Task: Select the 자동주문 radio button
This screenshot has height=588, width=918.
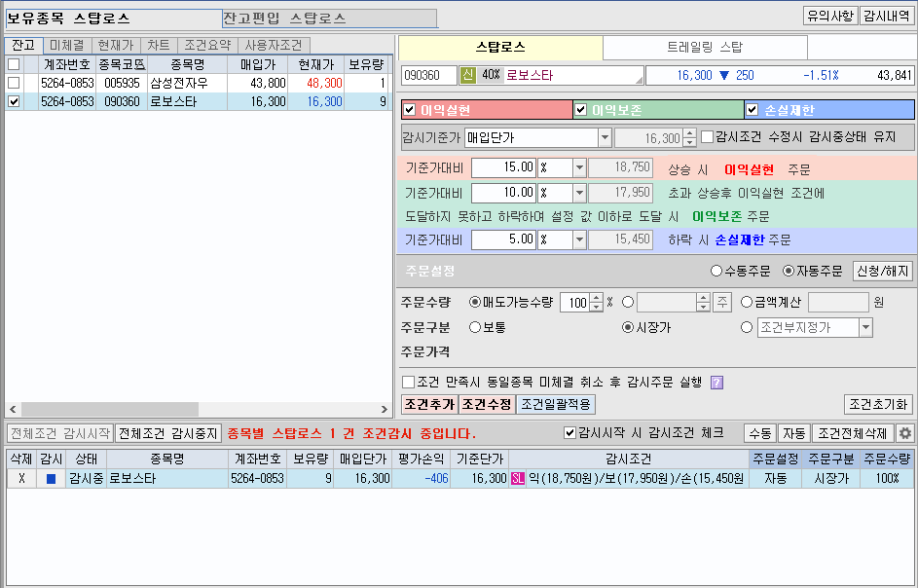Action: (x=789, y=271)
